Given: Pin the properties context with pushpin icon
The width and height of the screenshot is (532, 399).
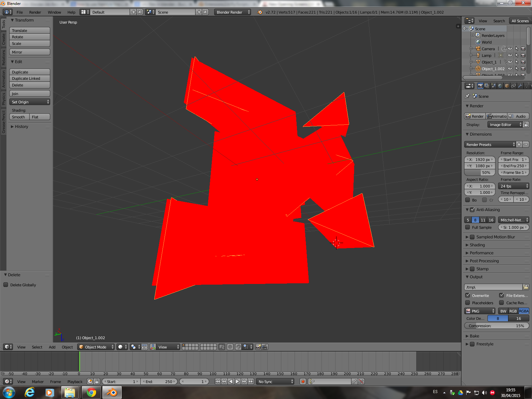Looking at the screenshot, I should tap(467, 96).
